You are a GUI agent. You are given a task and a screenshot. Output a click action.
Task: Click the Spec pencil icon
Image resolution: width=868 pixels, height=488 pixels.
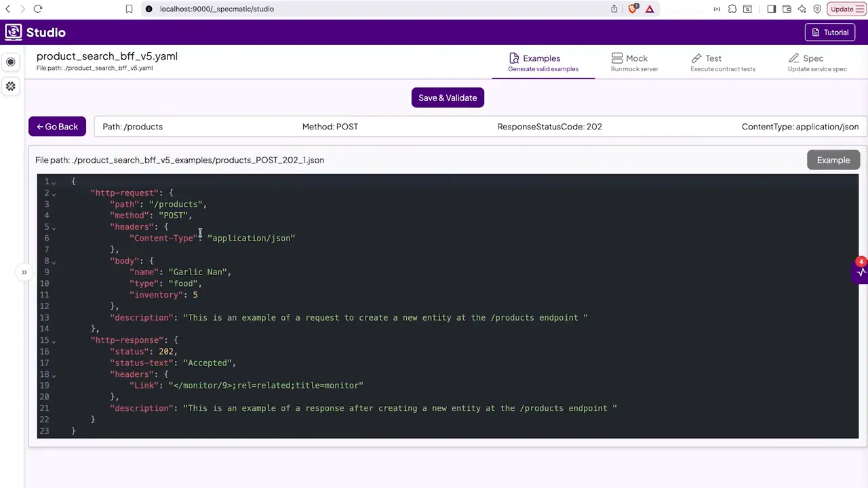(794, 58)
